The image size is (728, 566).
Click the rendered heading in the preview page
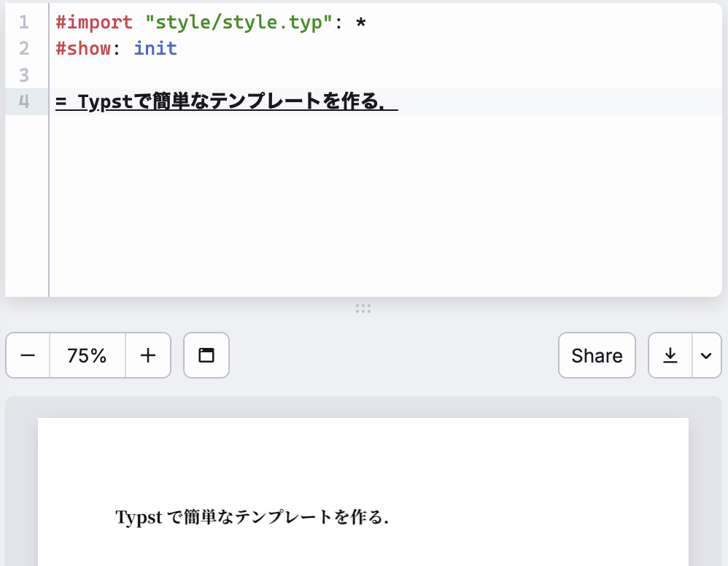coord(252,518)
